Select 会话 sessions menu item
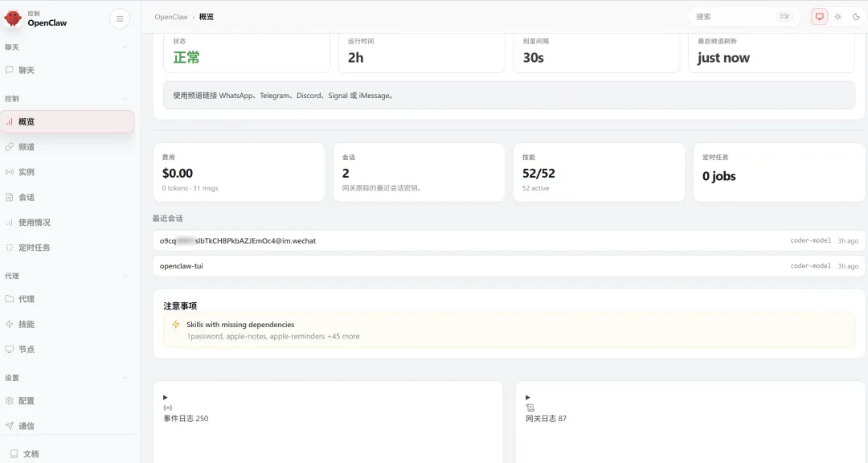 click(x=26, y=197)
